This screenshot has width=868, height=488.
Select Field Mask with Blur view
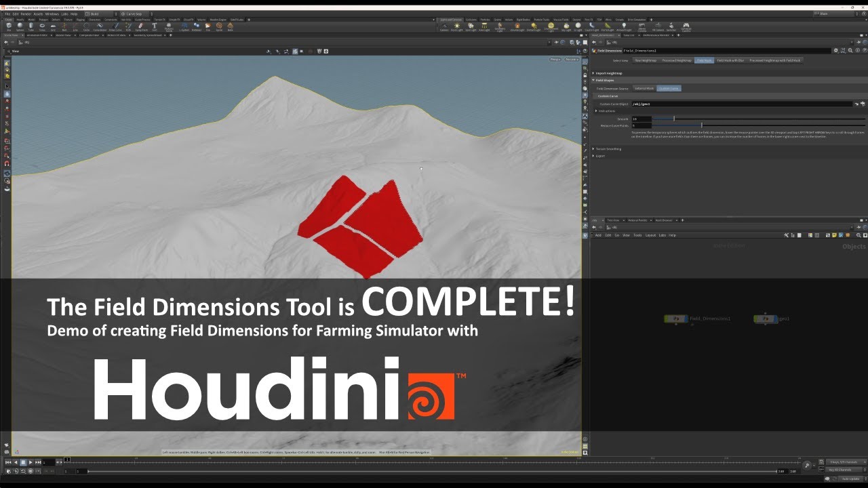(x=730, y=60)
